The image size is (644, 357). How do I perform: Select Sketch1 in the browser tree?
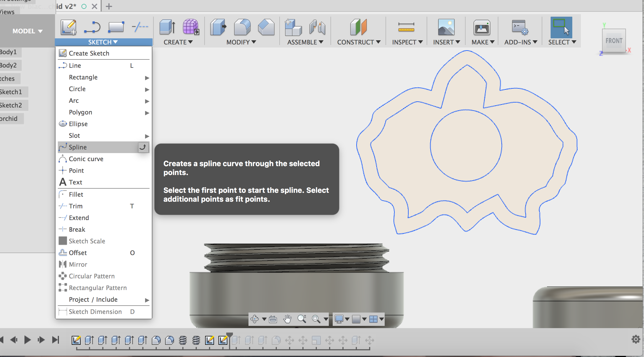tap(11, 92)
